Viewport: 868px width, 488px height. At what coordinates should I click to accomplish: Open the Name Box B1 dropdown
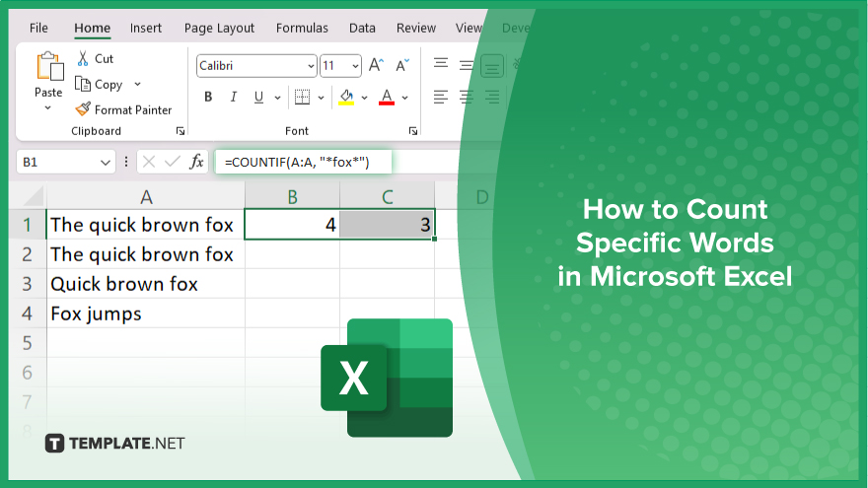click(x=105, y=162)
